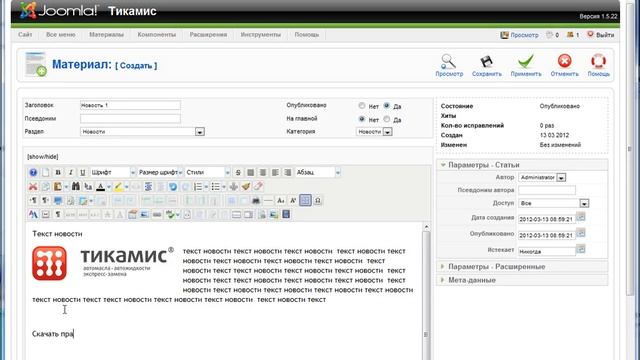Toggle editor fullscreen monitor icon
This screenshot has height=360, width=640.
pos(58,200)
